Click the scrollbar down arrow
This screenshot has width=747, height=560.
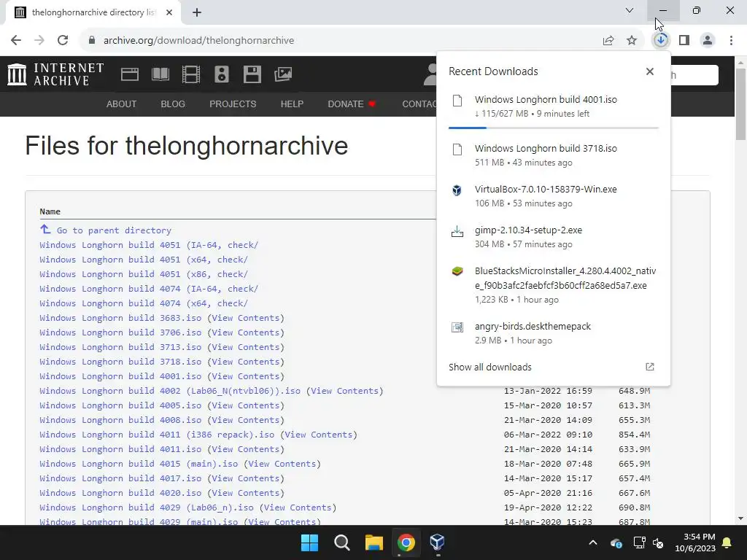point(741,518)
